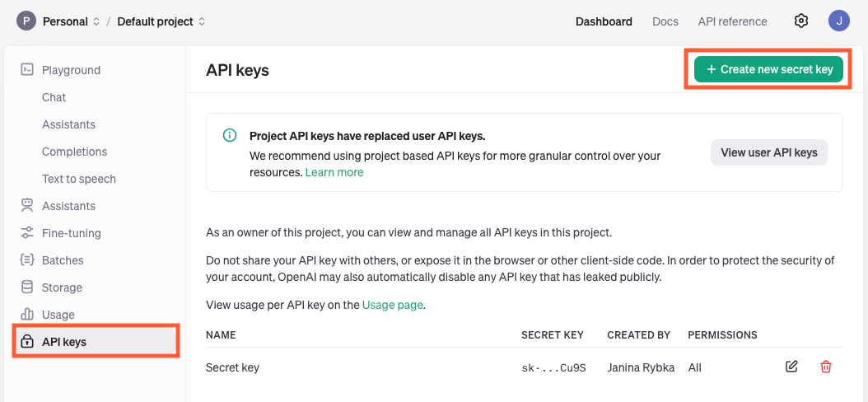The width and height of the screenshot is (868, 402).
Task: Open the API reference tab
Action: point(732,21)
